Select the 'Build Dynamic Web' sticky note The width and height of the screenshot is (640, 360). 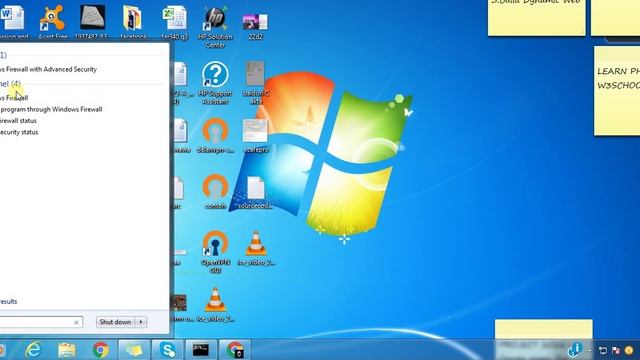[537, 17]
